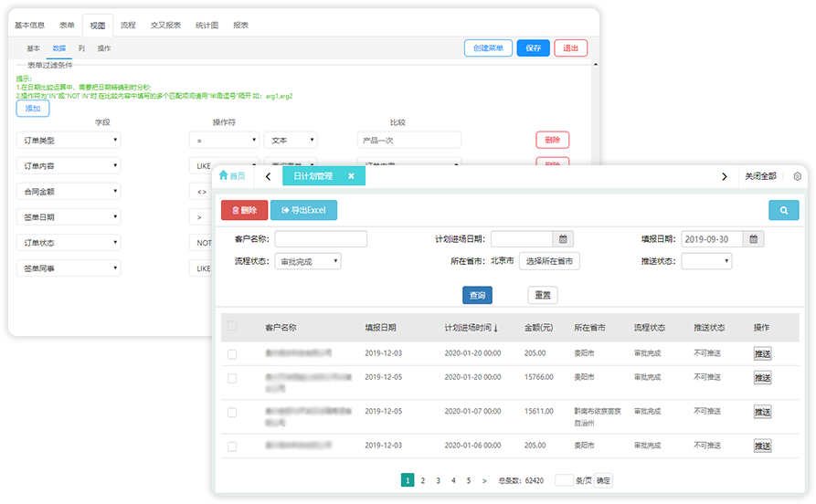
Task: Close the 日计划管理 tab with its X
Action: click(x=351, y=176)
